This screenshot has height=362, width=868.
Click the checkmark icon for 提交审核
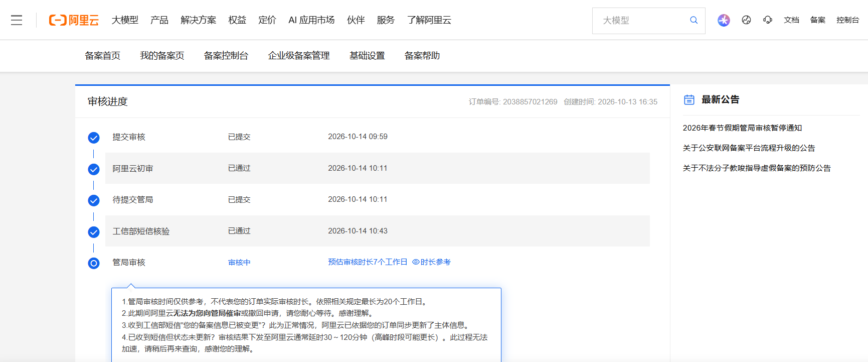tap(94, 138)
